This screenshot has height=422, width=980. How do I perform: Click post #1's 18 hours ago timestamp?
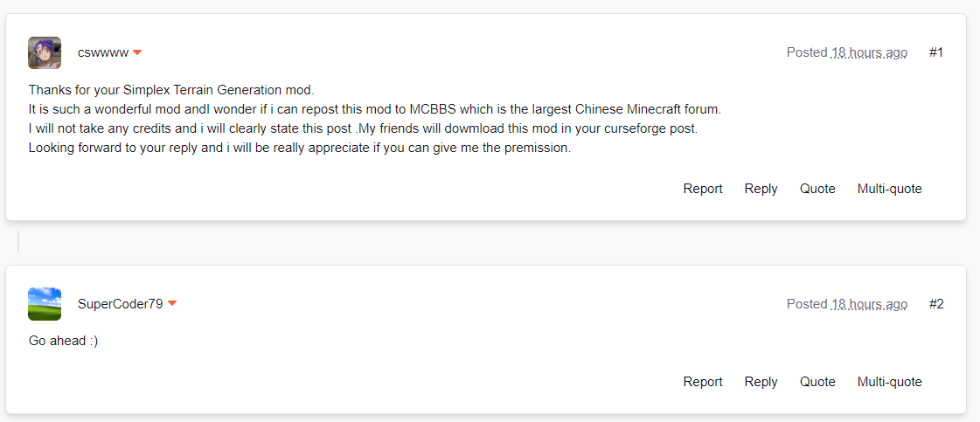(x=869, y=53)
